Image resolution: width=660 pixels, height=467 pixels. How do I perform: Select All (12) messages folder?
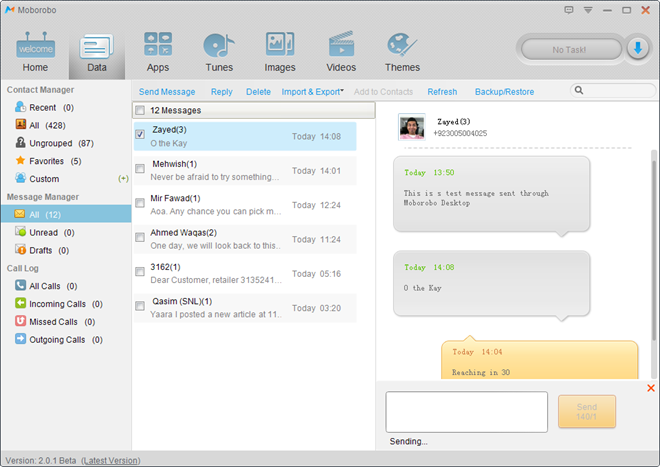pyautogui.click(x=66, y=214)
